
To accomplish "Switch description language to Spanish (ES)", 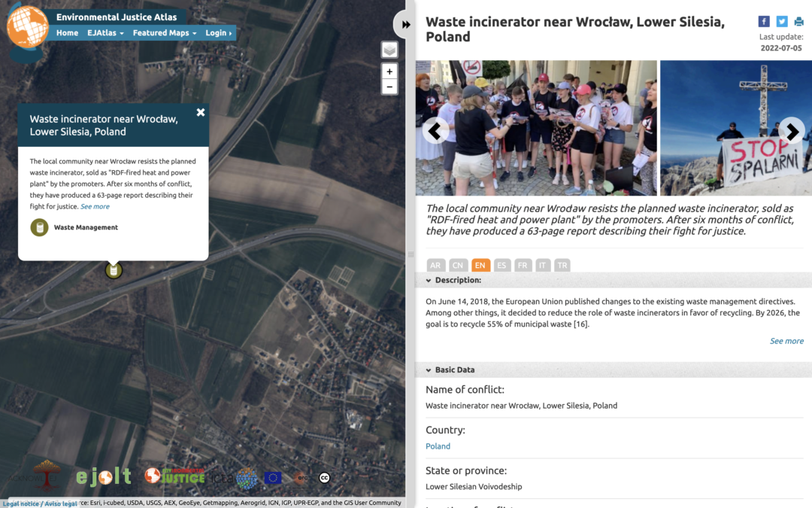I will [x=501, y=265].
